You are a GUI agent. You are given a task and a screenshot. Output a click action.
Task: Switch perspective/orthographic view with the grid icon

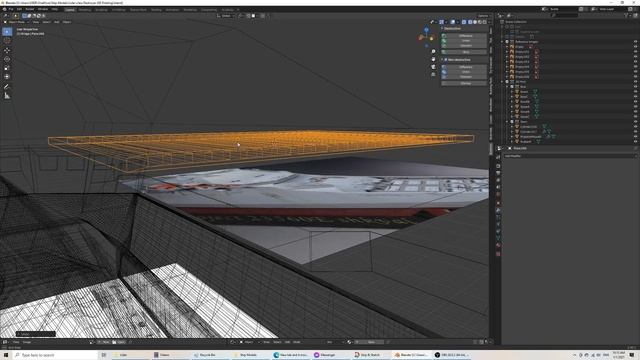(433, 75)
